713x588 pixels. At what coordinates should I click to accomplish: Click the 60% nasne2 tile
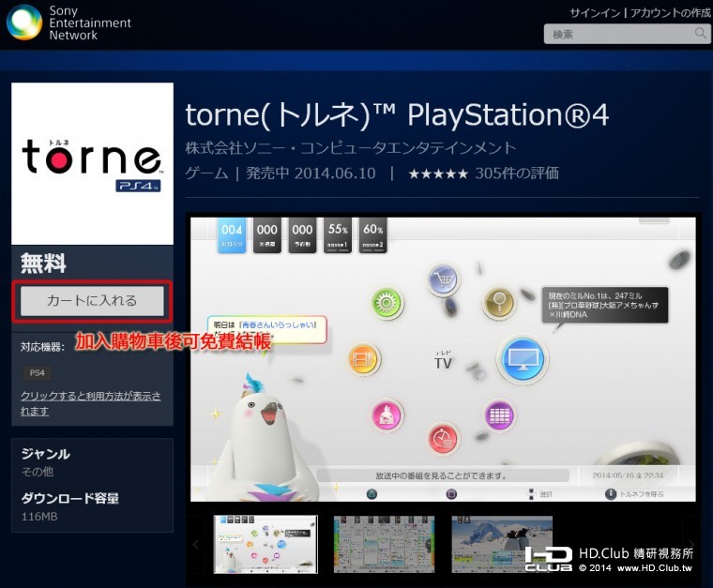(x=372, y=235)
